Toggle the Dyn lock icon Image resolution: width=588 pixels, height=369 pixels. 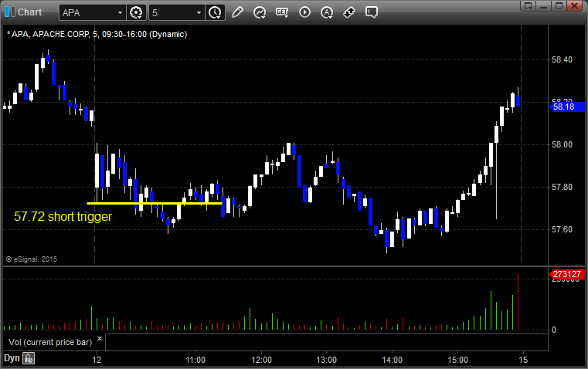pos(29,358)
